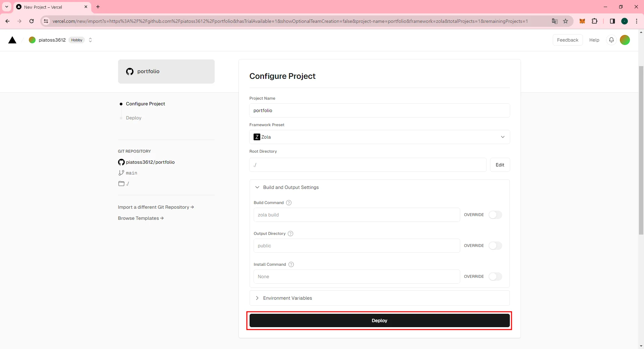Image resolution: width=644 pixels, height=349 pixels.
Task: Toggle Install Command override switch
Action: (495, 277)
